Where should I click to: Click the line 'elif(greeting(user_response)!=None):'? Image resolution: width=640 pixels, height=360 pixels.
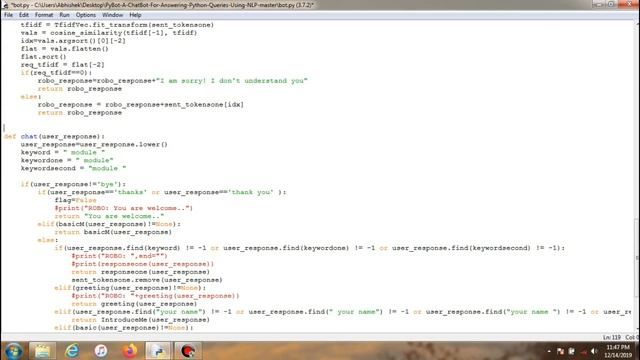pos(130,288)
